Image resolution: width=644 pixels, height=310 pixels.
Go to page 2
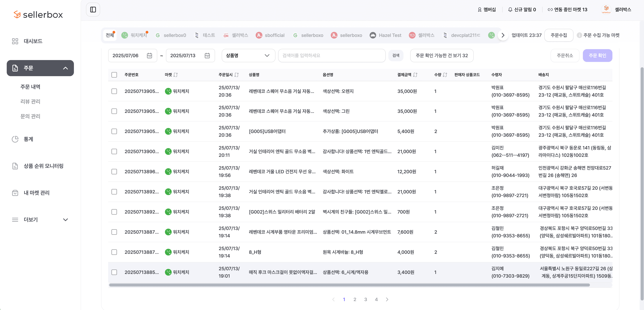coord(354,299)
